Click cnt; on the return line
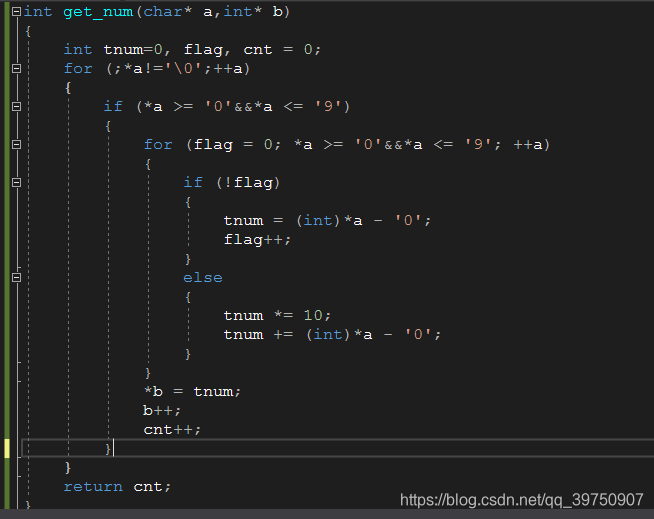Image resolution: width=654 pixels, height=519 pixels. 152,487
